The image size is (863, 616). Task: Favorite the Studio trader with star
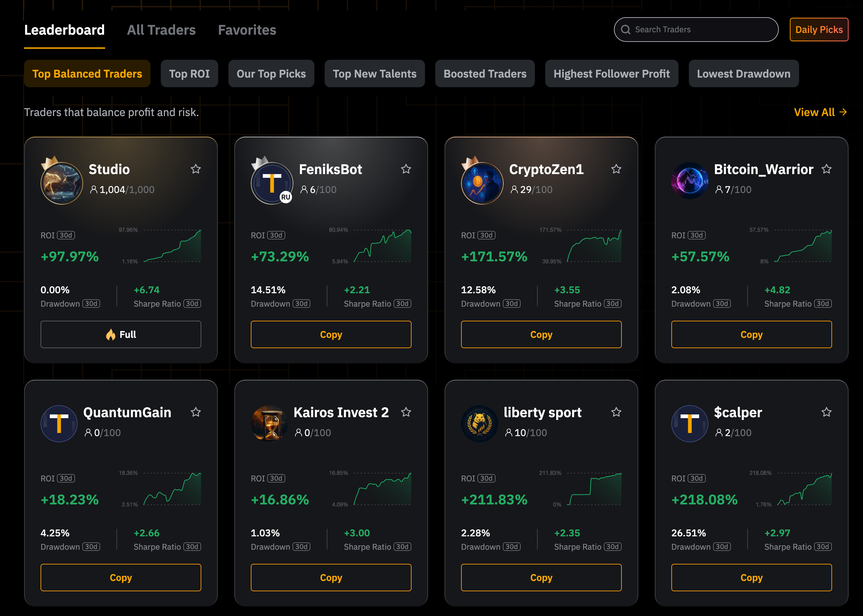[x=196, y=169]
